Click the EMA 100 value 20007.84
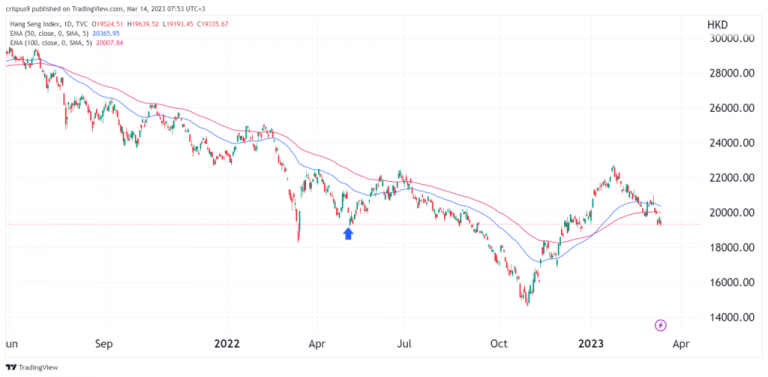Viewport: 768px width, 377px height. pyautogui.click(x=111, y=43)
